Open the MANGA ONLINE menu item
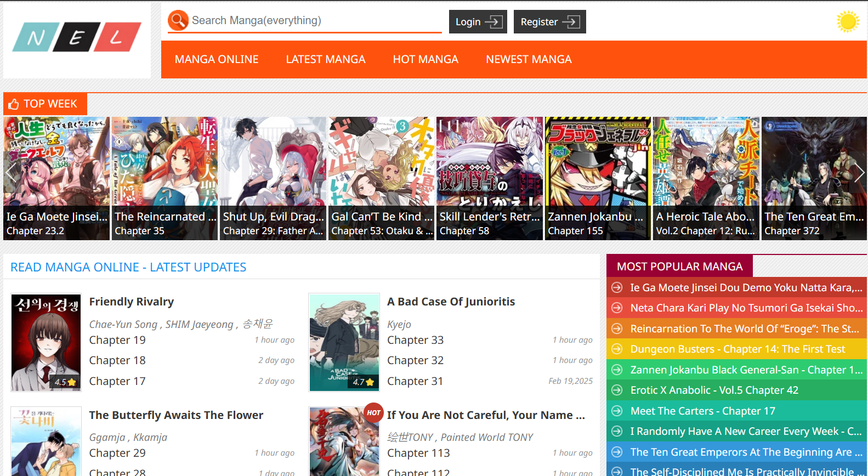The height and width of the screenshot is (476, 868). (217, 59)
